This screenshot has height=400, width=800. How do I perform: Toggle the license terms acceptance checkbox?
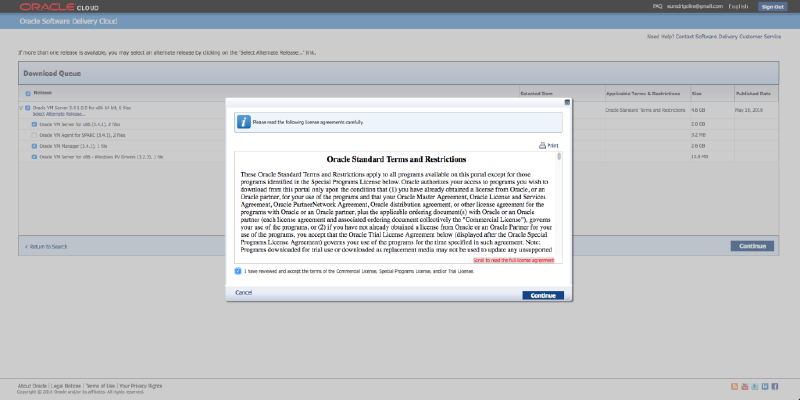(x=238, y=271)
